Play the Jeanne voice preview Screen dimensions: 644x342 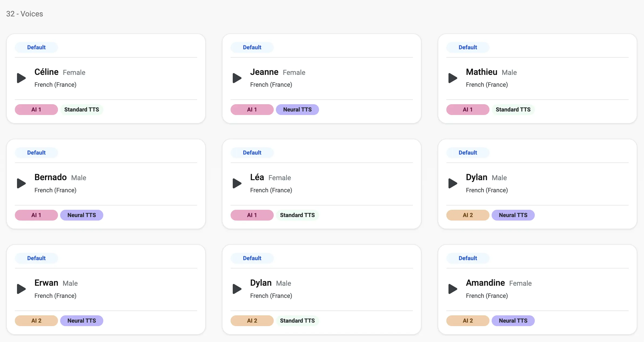(x=237, y=78)
